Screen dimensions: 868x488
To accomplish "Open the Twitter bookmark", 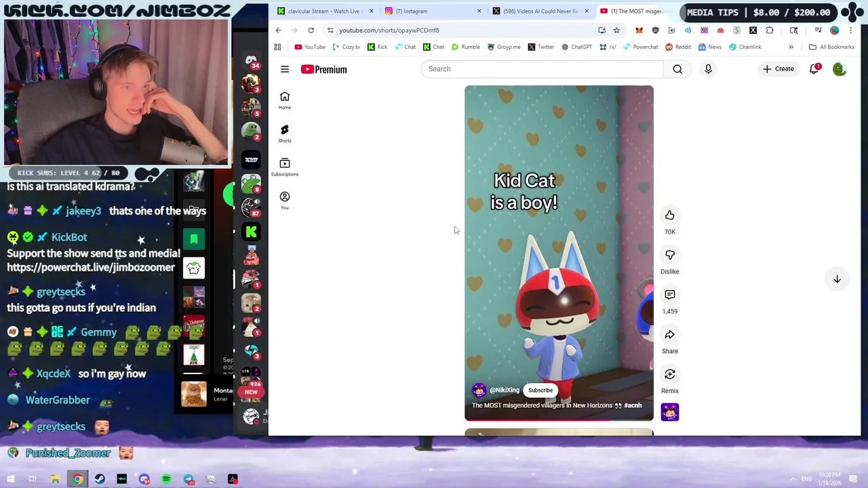I will (540, 47).
